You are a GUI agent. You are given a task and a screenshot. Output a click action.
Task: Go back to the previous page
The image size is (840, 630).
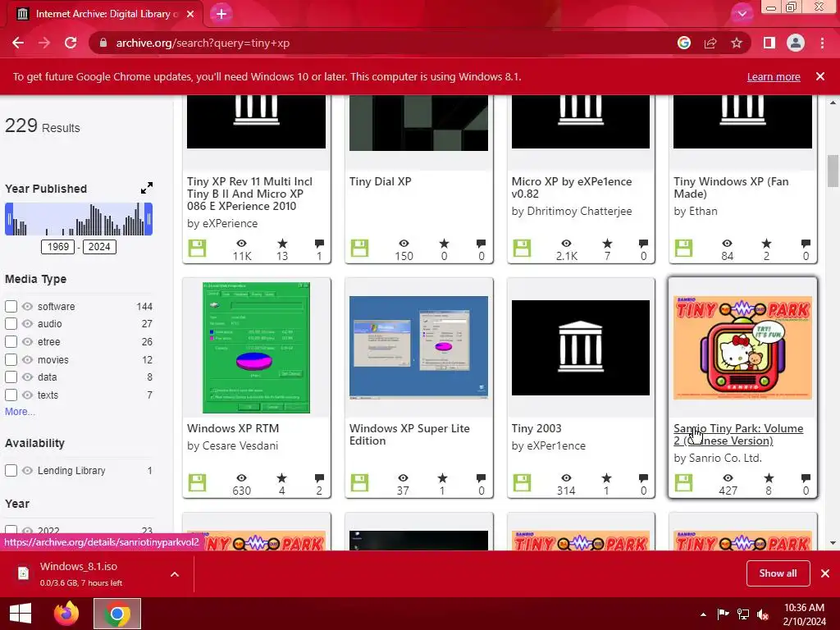[x=18, y=43]
